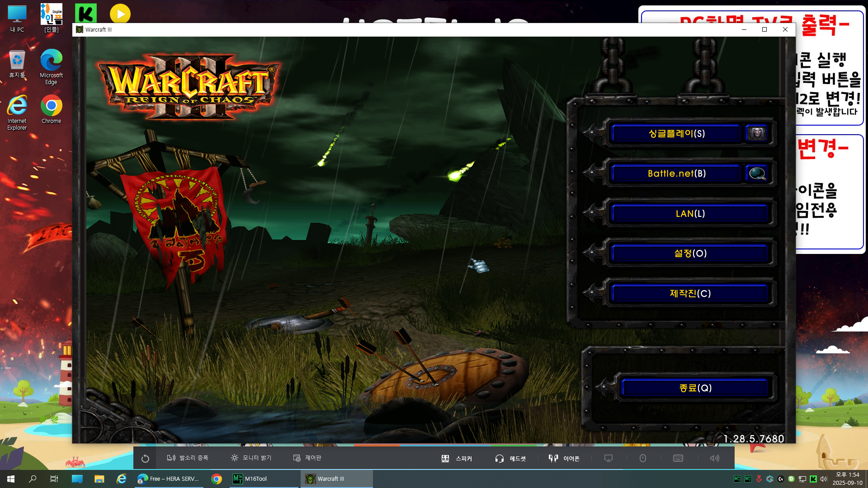Screen dimensions: 868x488
Task: Click the version text 1.28.5.7680
Action: pyautogui.click(x=754, y=439)
